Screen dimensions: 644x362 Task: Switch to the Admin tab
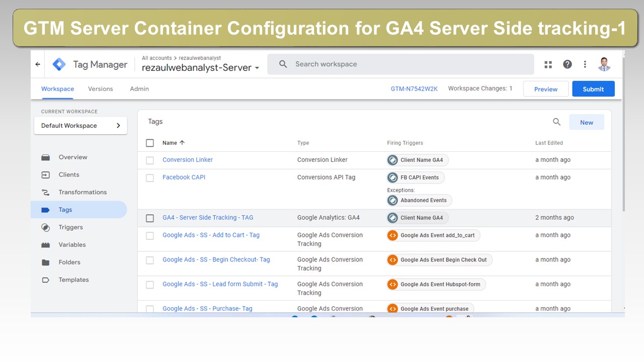click(139, 89)
